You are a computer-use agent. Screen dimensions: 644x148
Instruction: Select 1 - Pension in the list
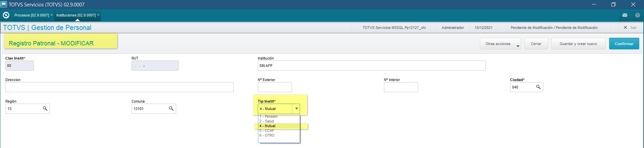coord(279,116)
